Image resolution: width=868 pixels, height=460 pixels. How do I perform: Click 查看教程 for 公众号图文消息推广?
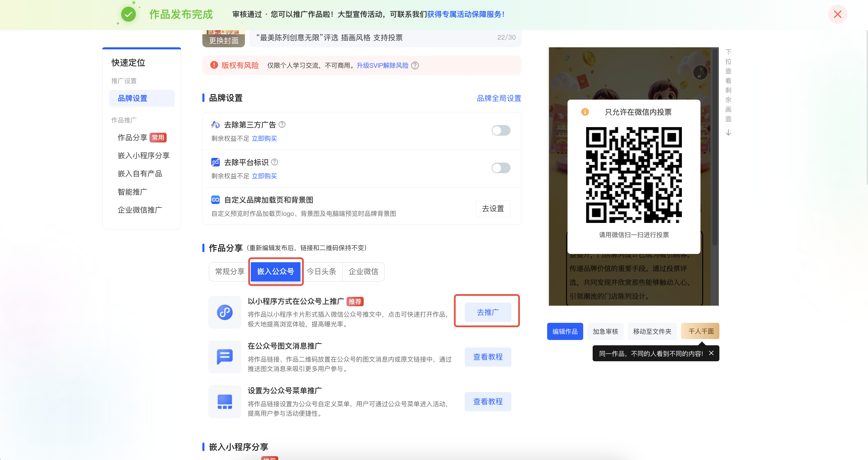pos(488,357)
